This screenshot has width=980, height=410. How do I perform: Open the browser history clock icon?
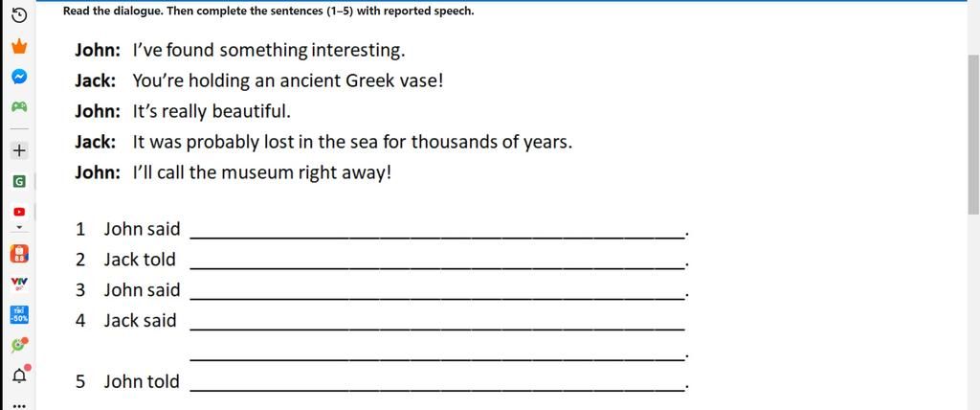[20, 14]
